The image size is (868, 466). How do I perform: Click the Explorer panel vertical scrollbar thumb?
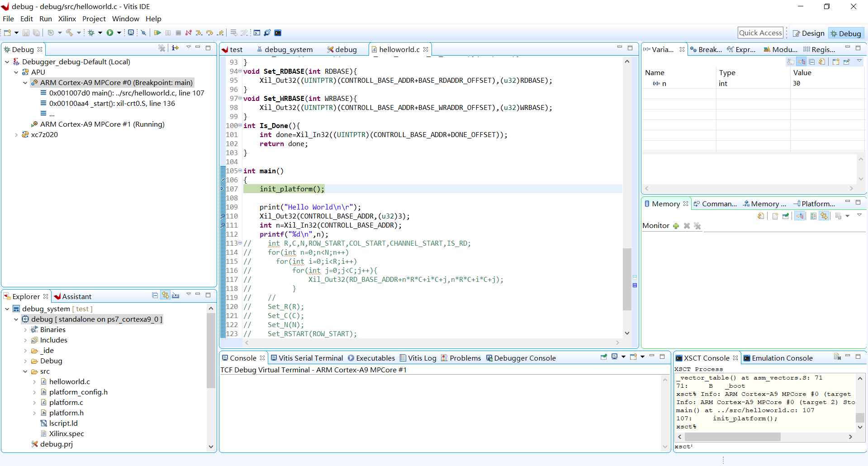211,350
